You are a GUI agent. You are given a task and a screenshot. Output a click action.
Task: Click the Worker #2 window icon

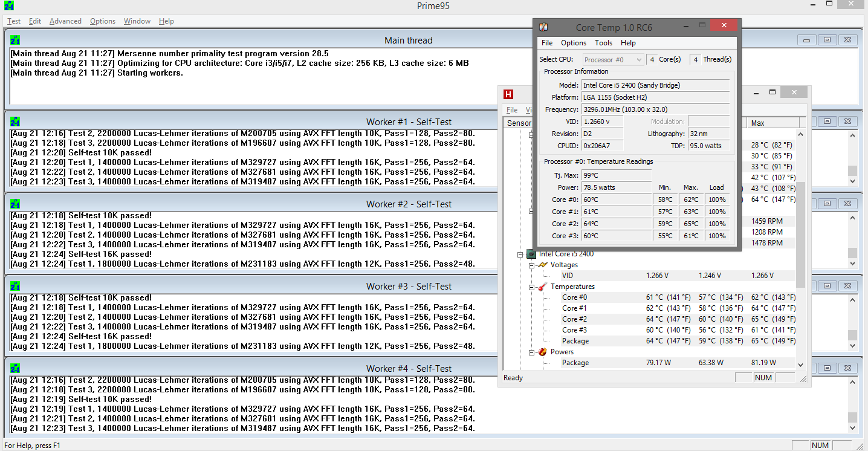(x=15, y=204)
